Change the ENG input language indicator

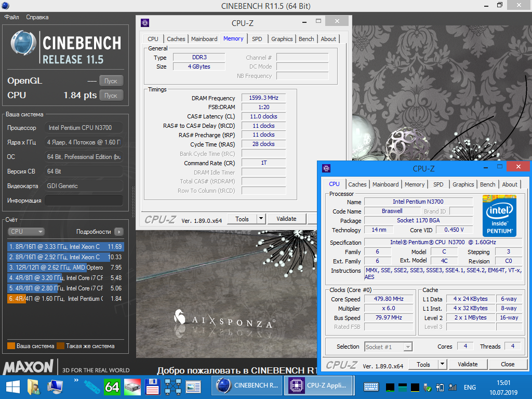(x=470, y=387)
